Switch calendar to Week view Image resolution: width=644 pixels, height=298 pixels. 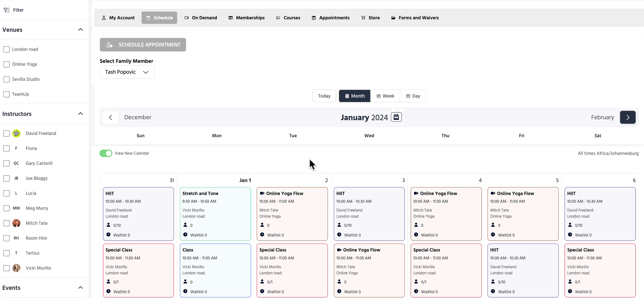pos(385,96)
